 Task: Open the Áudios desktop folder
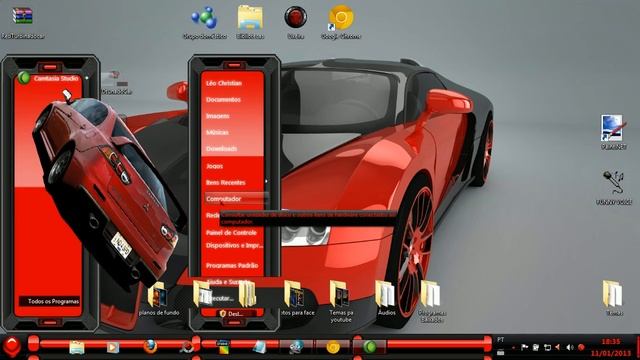pyautogui.click(x=386, y=294)
